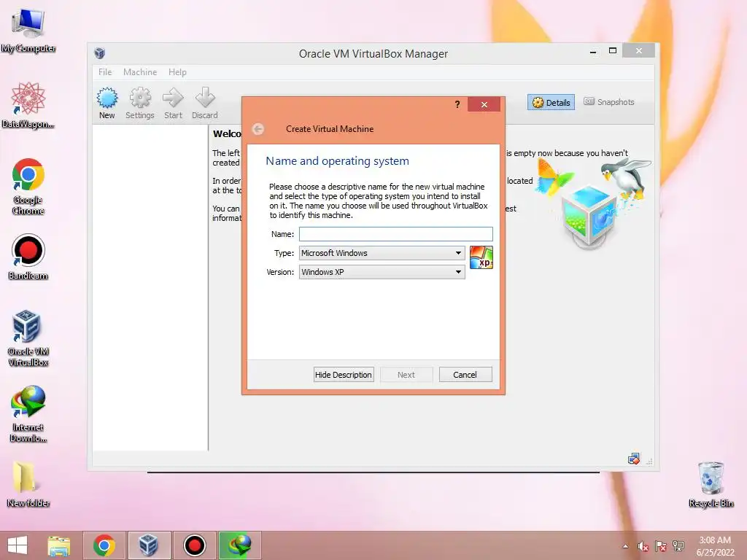Open the Version dropdown showing Windows XP
Image resolution: width=747 pixels, height=560 pixels.
point(382,272)
